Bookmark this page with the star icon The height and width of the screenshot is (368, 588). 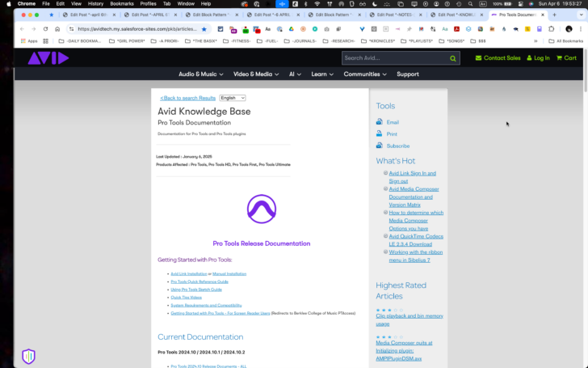click(x=204, y=28)
